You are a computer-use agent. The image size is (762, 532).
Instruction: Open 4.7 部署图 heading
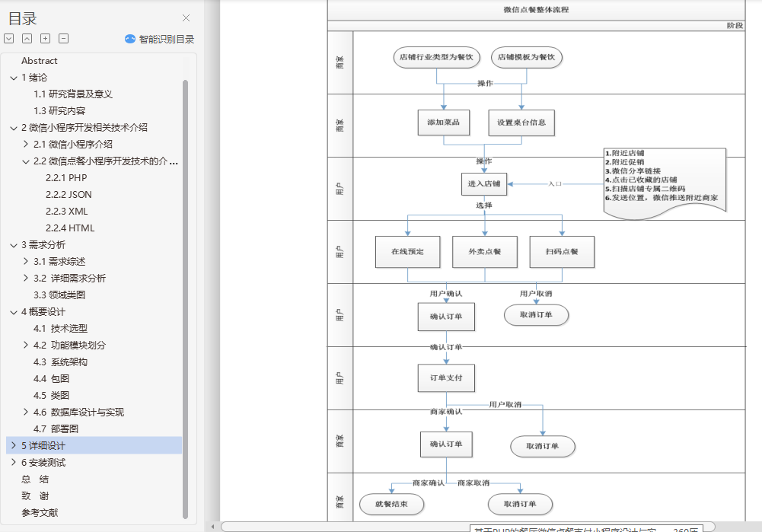point(56,429)
